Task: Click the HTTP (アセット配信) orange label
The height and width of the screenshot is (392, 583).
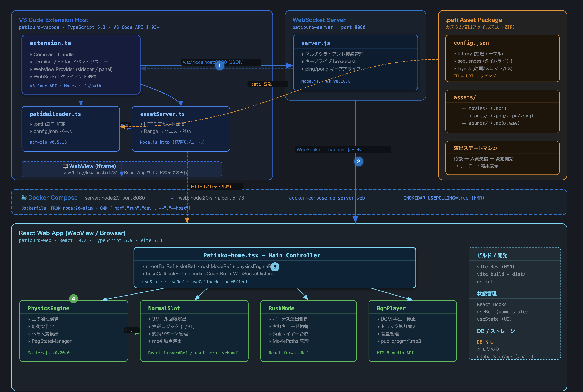Action: pyautogui.click(x=211, y=186)
